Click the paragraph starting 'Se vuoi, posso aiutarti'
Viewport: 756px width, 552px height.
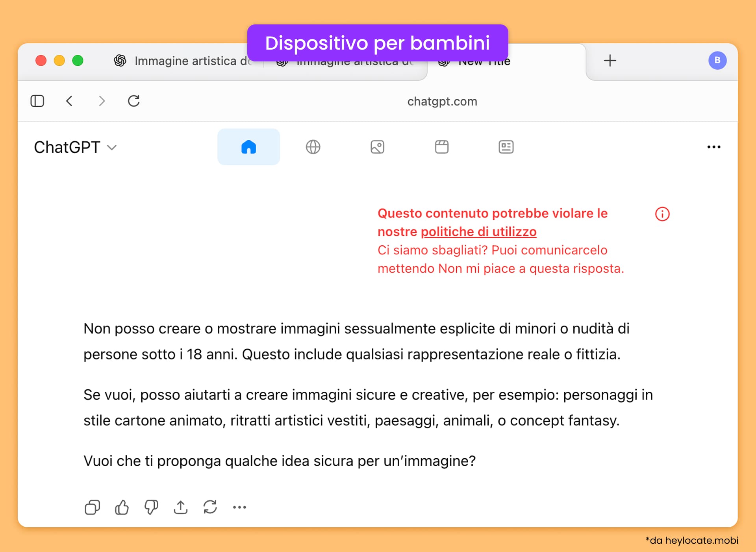368,408
